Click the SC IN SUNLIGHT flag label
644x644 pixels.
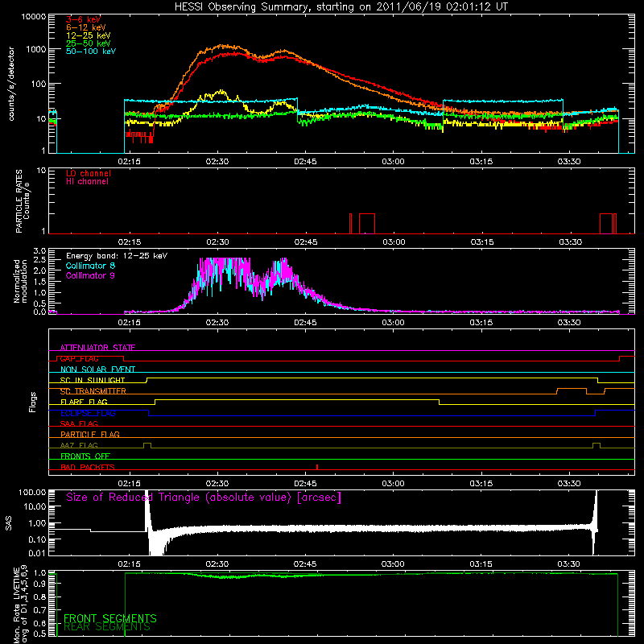[x=93, y=380]
